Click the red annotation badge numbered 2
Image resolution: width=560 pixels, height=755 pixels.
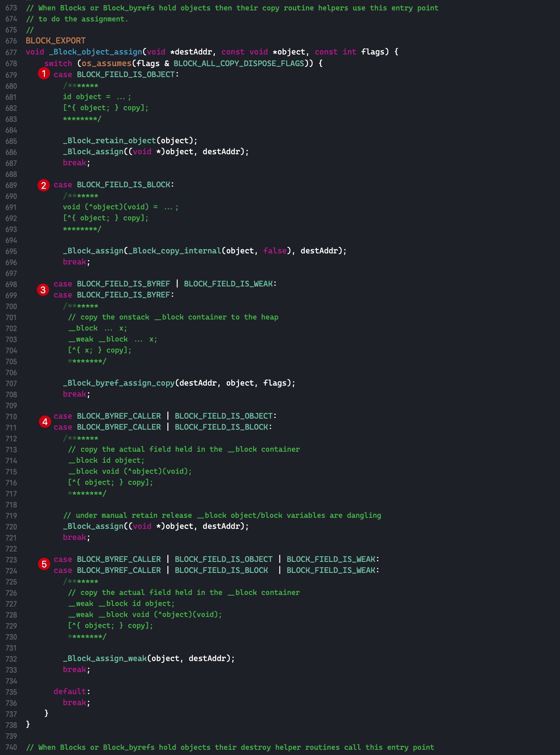coord(44,185)
